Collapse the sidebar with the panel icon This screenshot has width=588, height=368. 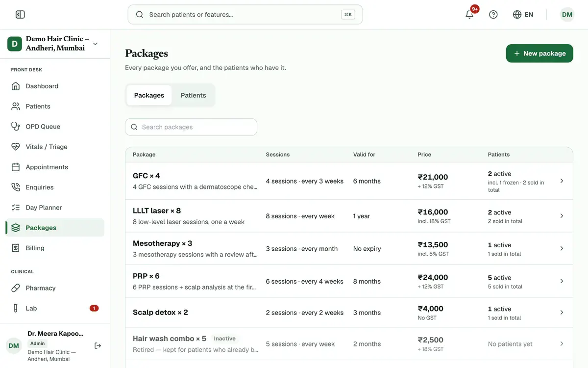point(20,15)
